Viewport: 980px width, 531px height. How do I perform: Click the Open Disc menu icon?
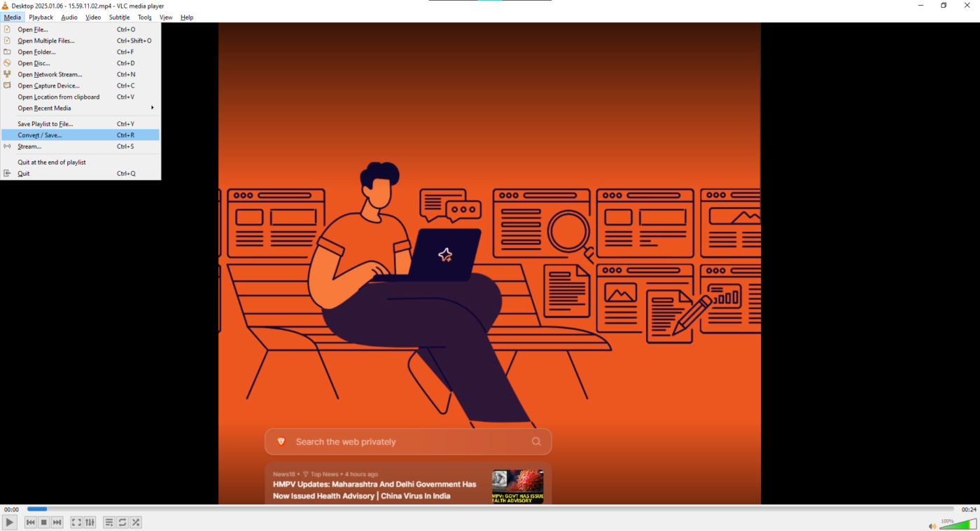coord(8,63)
